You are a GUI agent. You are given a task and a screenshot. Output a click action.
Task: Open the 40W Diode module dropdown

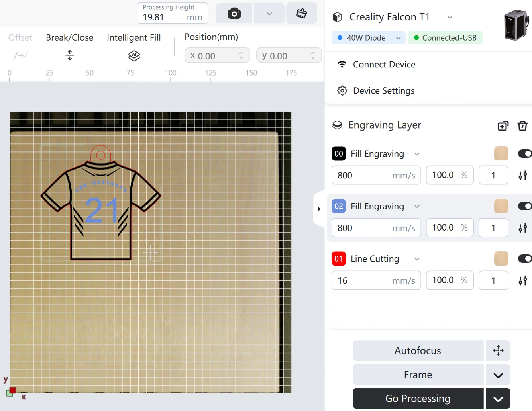pos(369,38)
